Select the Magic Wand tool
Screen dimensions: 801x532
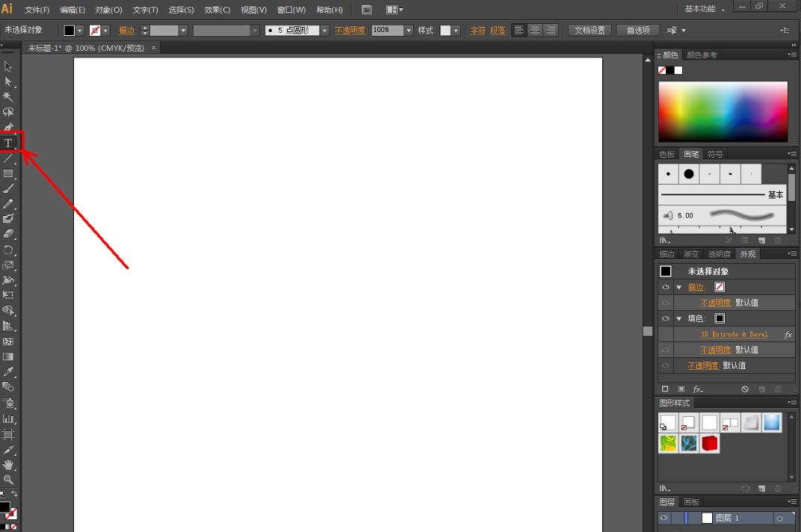7,96
